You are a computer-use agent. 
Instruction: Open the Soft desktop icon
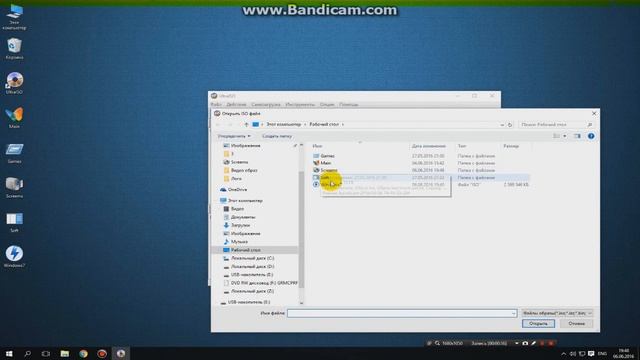point(14,222)
